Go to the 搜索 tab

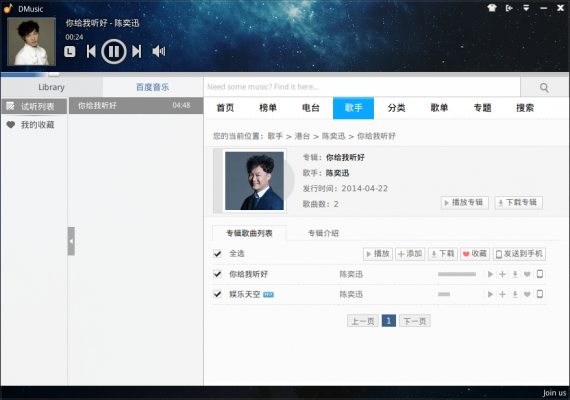(x=525, y=108)
